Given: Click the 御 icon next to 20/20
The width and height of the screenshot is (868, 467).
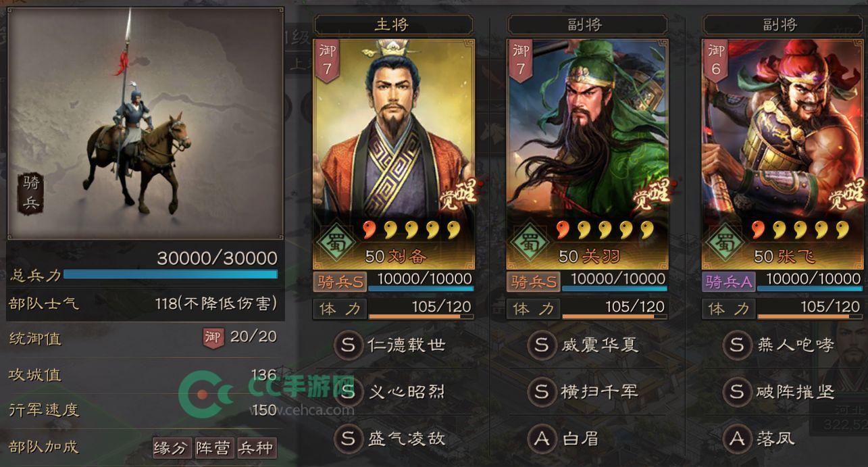Looking at the screenshot, I should tap(213, 337).
